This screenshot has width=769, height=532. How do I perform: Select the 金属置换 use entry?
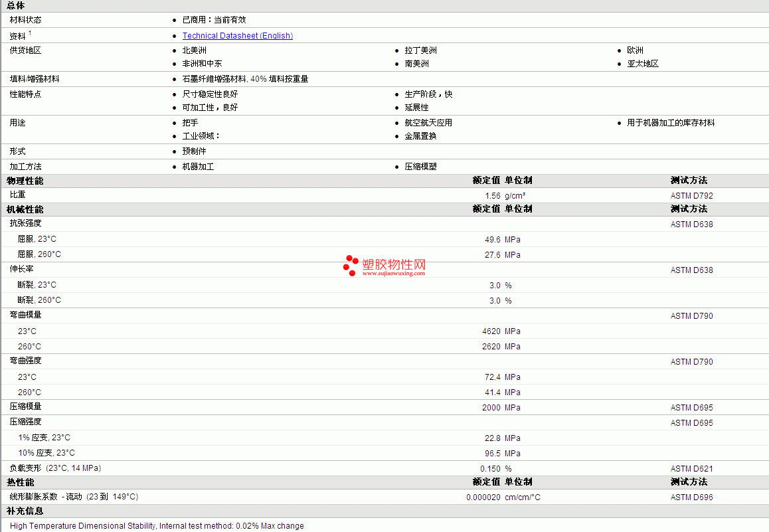click(x=420, y=136)
